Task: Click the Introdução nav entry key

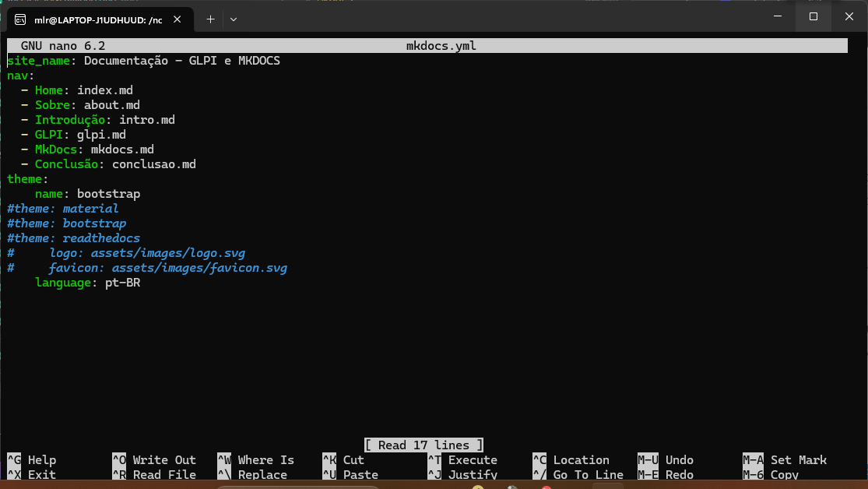Action: pos(70,120)
